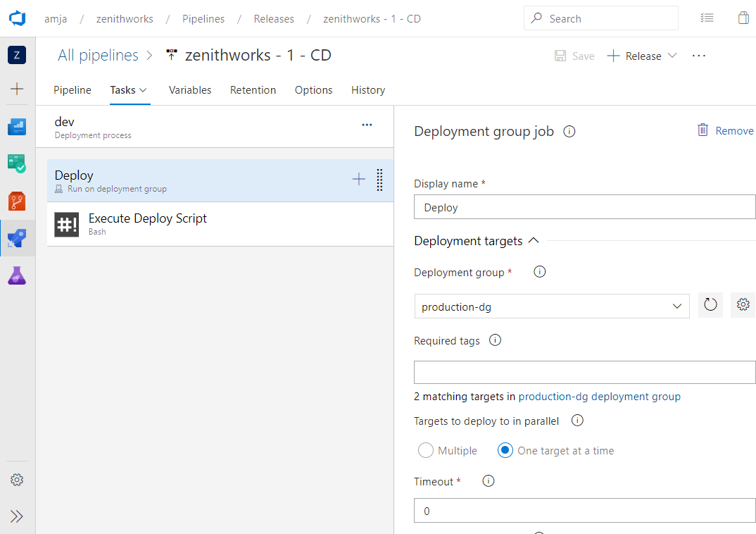Viewport: 756px width, 534px height.
Task: Select the Pipelines rocket icon in the sidebar
Action: [16, 237]
